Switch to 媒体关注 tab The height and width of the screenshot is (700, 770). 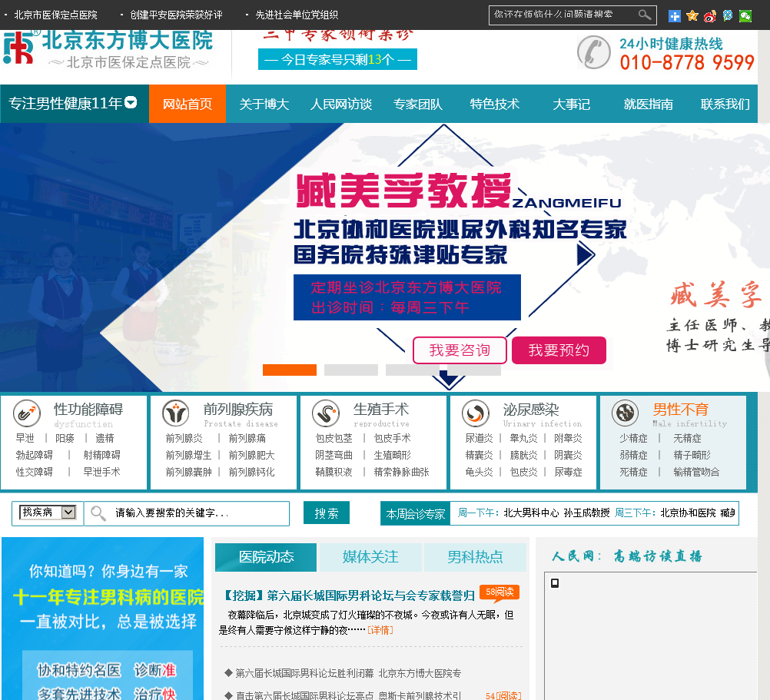click(x=370, y=557)
